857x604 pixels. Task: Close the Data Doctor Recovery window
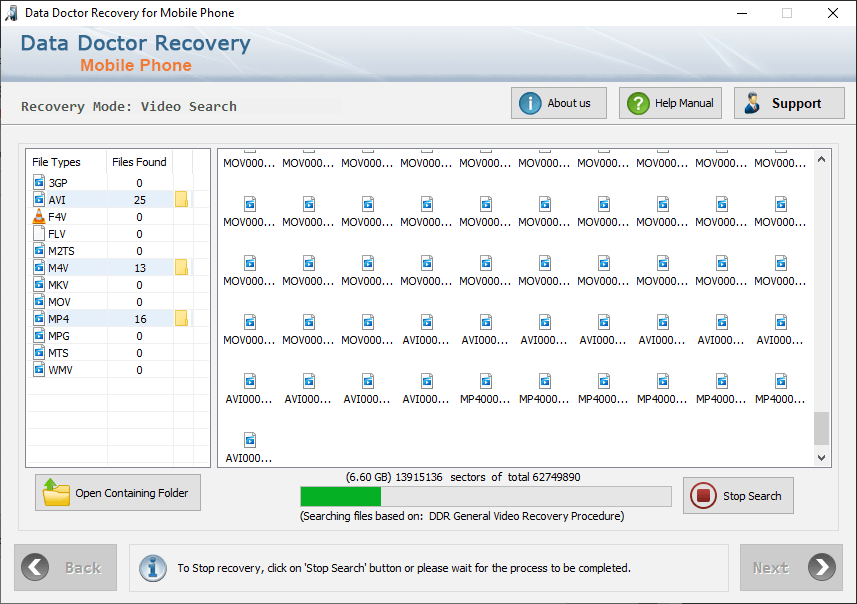click(833, 13)
